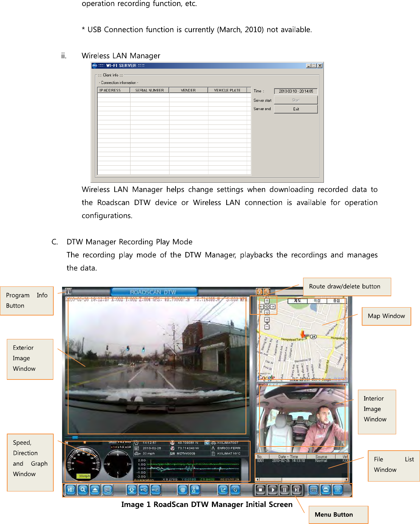Image resolution: width=420 pixels, height=524 pixels.
Task: Pause the recording playback
Action: point(285,490)
